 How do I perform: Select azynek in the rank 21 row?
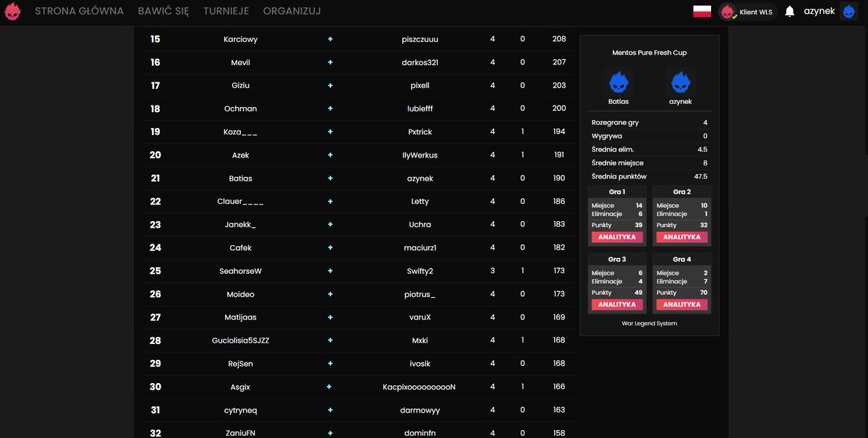coord(420,178)
